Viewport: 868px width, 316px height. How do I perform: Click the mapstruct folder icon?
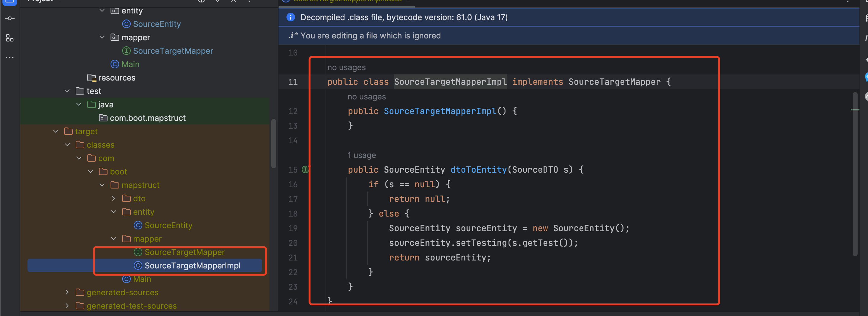click(115, 185)
